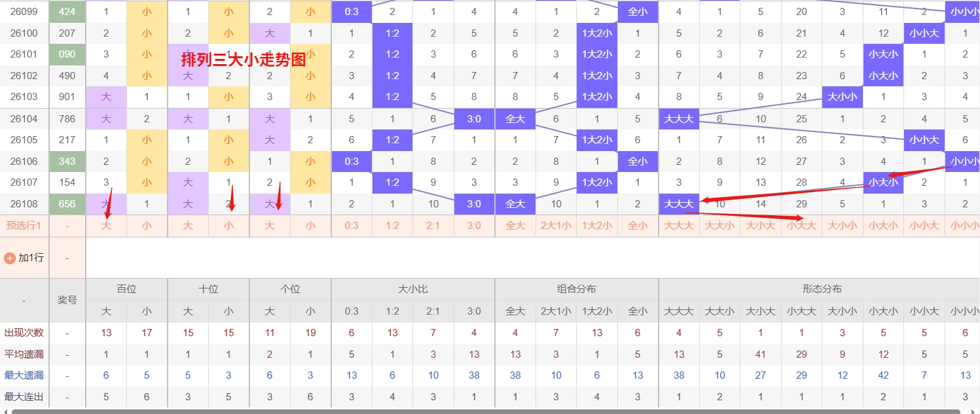Click the 出现次数 statistics row label
Viewport: 980px width, 414px height.
[24, 333]
